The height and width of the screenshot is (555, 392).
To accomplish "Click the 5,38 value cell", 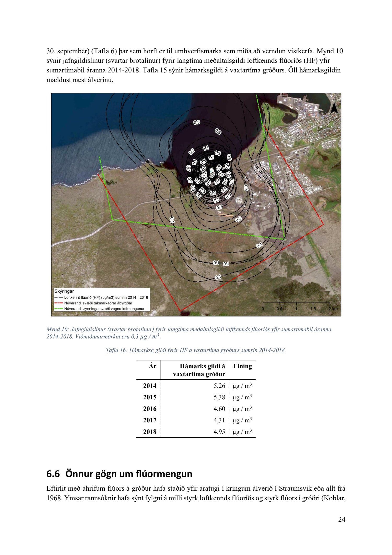I will 219,397.
